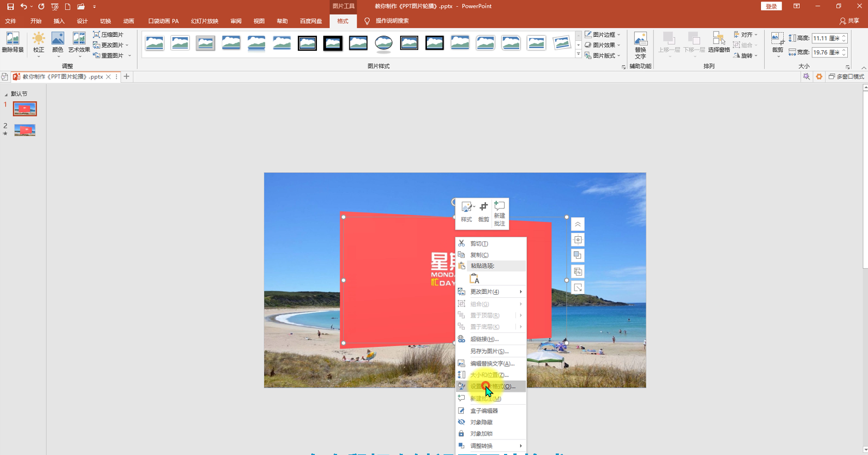Apply the oval picture style thumbnail

[384, 43]
